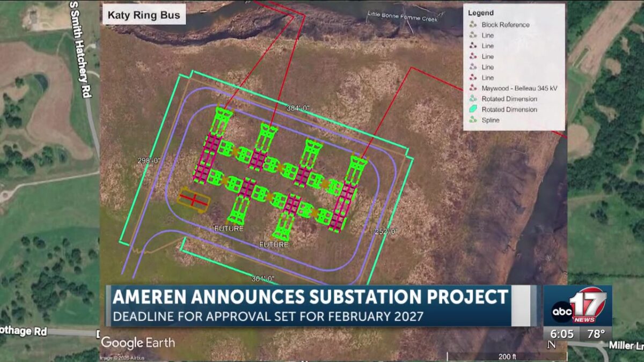644x362 pixels.
Task: Click the Maywood - Belleau 345 kV legend icon
Action: (x=473, y=88)
